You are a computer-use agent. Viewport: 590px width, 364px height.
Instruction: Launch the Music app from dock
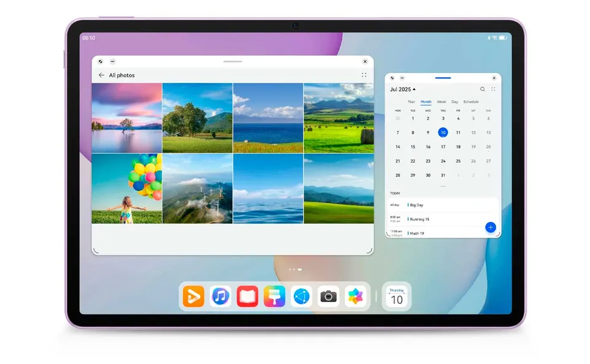click(221, 296)
